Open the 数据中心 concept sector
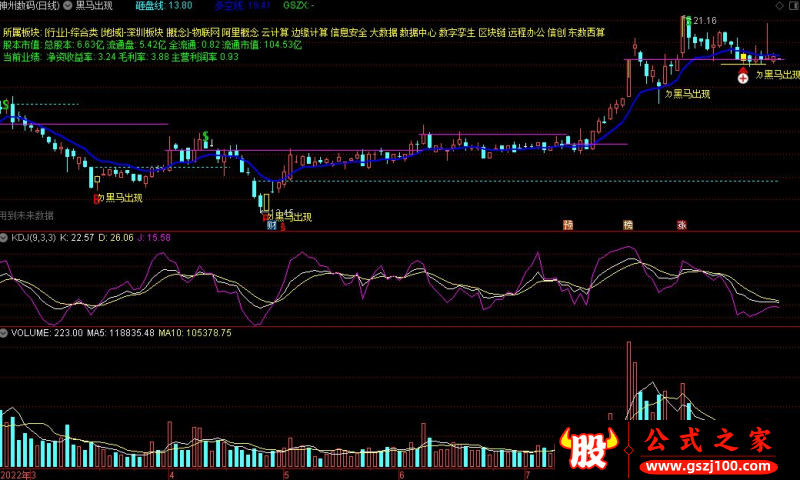This screenshot has height=480, width=800. tap(418, 33)
